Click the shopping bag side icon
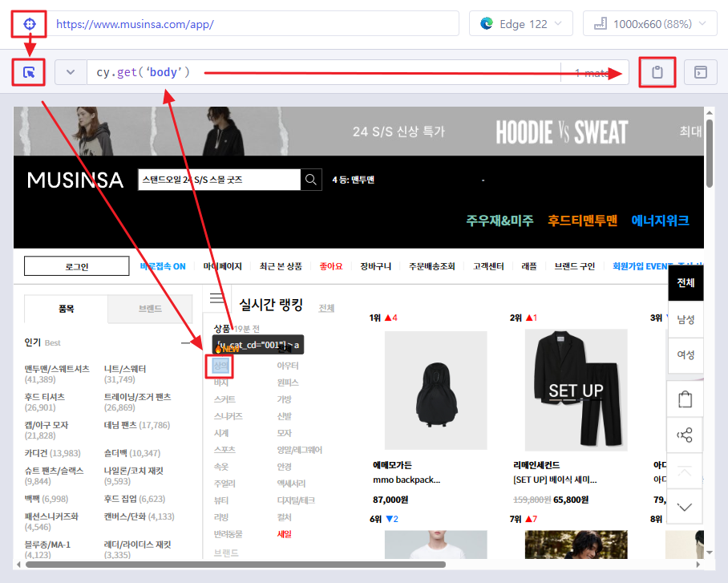Screen dimensions: 728x583 point(685,399)
